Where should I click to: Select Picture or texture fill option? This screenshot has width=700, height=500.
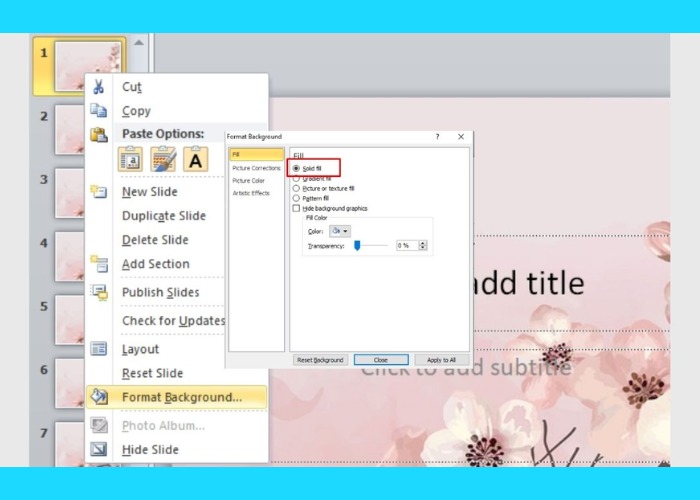click(296, 188)
